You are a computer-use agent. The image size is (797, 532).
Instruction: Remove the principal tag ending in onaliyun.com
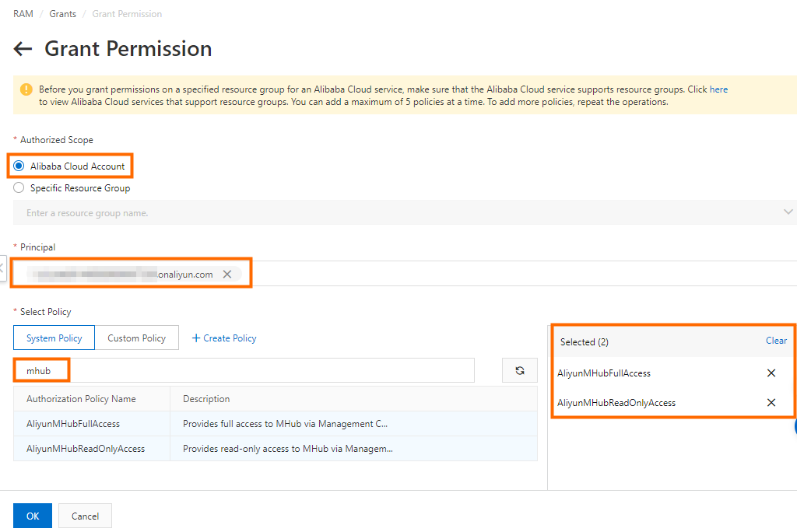pyautogui.click(x=227, y=275)
